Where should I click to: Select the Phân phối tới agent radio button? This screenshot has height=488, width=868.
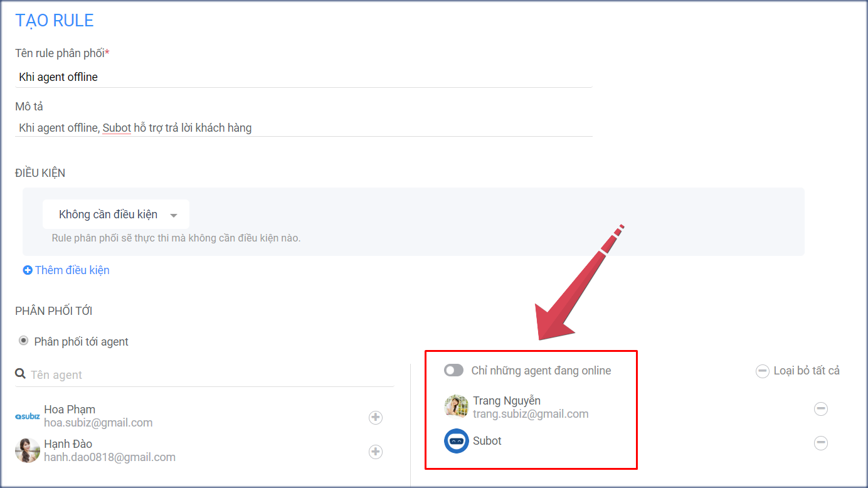click(23, 341)
